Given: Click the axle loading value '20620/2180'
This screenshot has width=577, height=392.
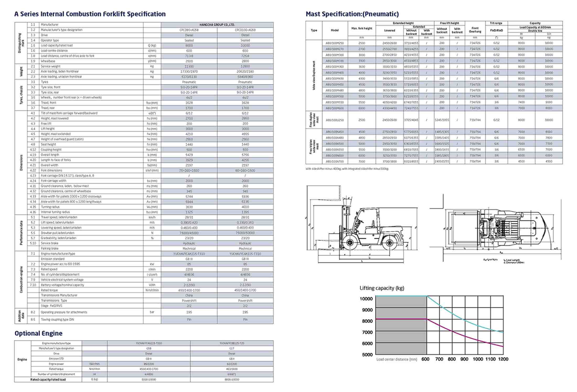Looking at the screenshot, I should [245, 72].
